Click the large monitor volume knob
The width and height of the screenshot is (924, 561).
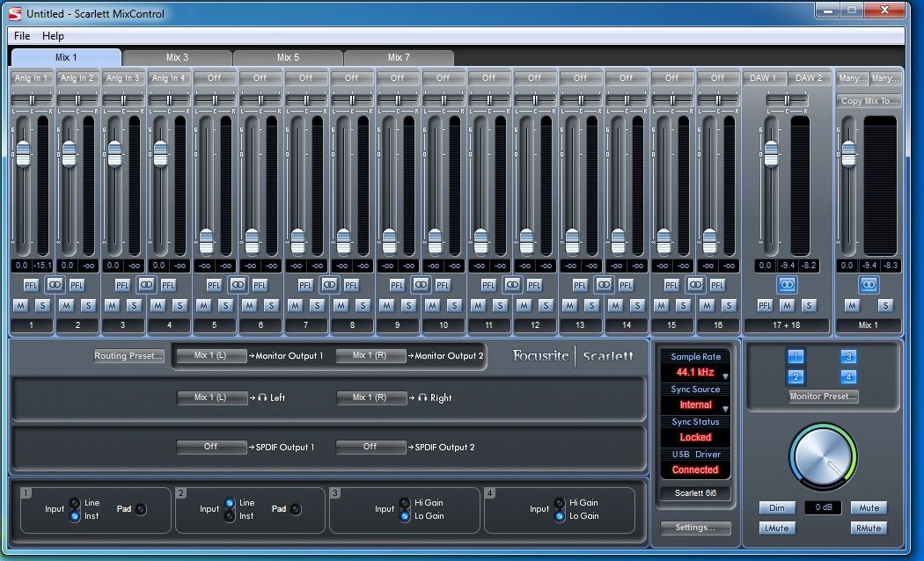pos(823,458)
